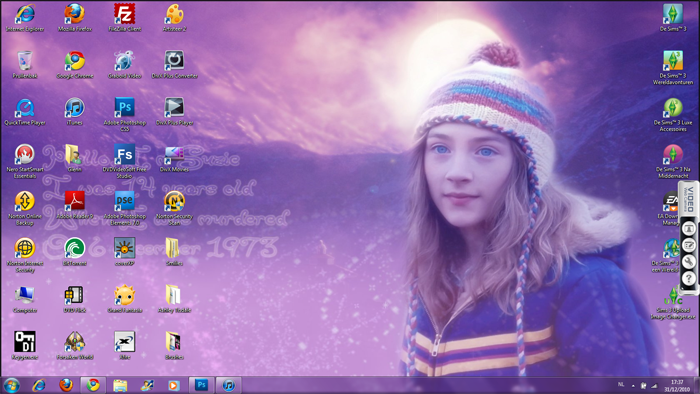Click the NL language indicator in tray
Image resolution: width=700 pixels, height=394 pixels.
pyautogui.click(x=621, y=385)
